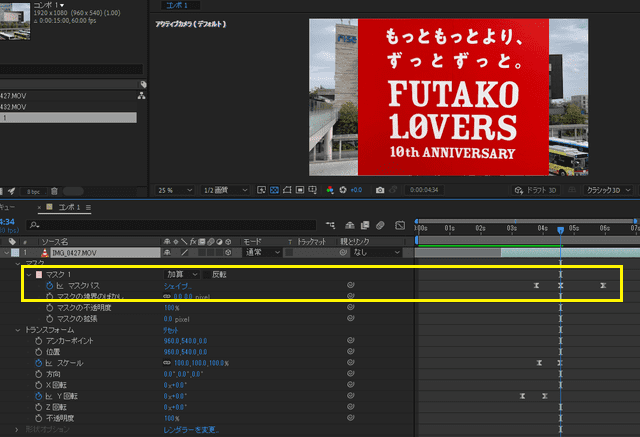This screenshot has height=437, width=640.
Task: Open the Classic 3D renderer dropdown
Action: point(608,190)
